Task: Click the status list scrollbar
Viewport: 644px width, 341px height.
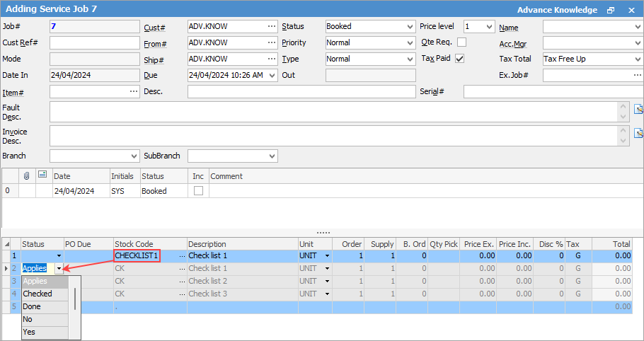Action: pyautogui.click(x=75, y=299)
